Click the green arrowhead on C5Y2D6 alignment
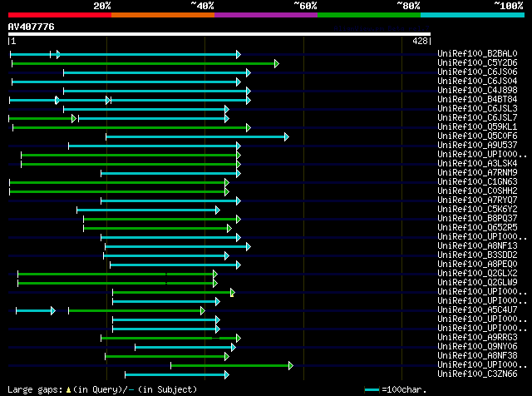 [277, 63]
